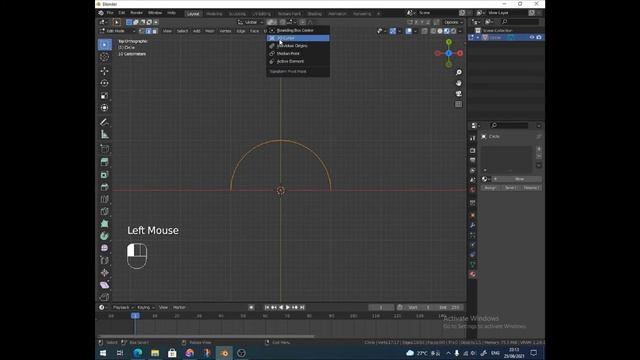Select the Measure tool
The height and width of the screenshot is (360, 640).
[x=104, y=134]
